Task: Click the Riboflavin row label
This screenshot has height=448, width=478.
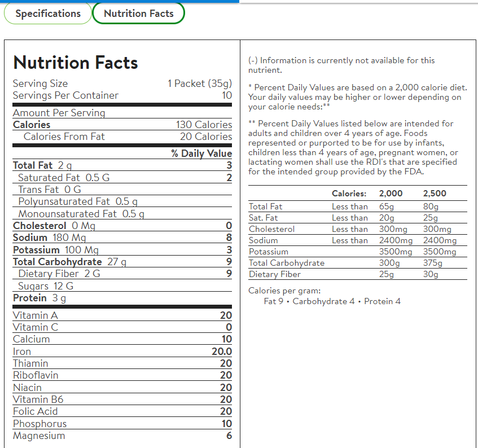Action: coord(36,375)
